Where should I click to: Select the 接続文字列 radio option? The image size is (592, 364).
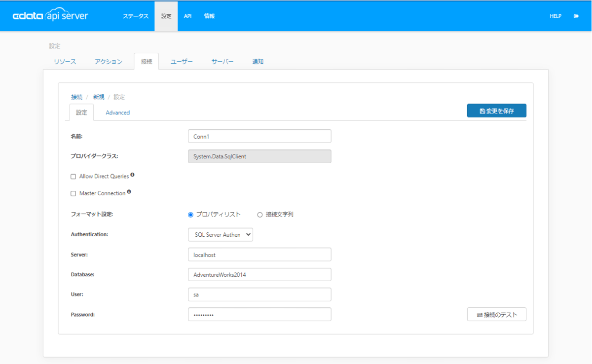point(260,215)
